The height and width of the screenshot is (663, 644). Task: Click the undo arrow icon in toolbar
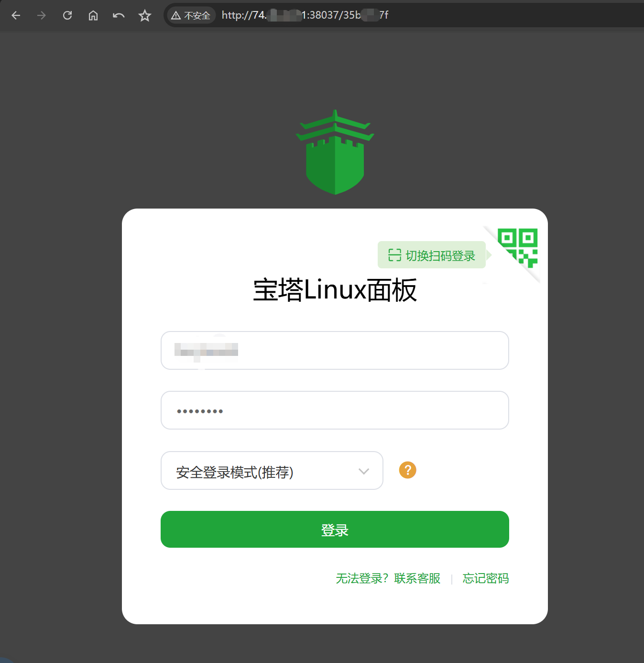[119, 15]
